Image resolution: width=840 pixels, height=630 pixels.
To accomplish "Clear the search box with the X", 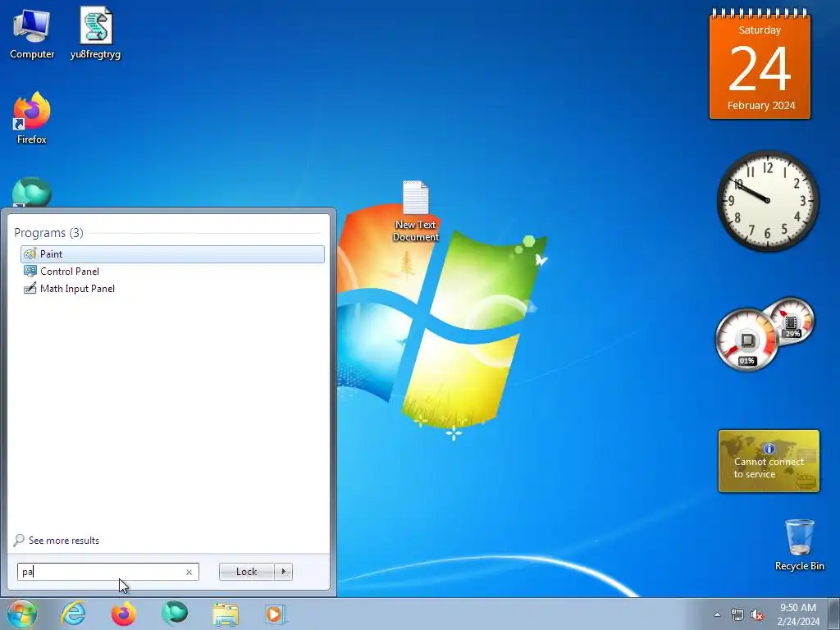I will [x=189, y=572].
